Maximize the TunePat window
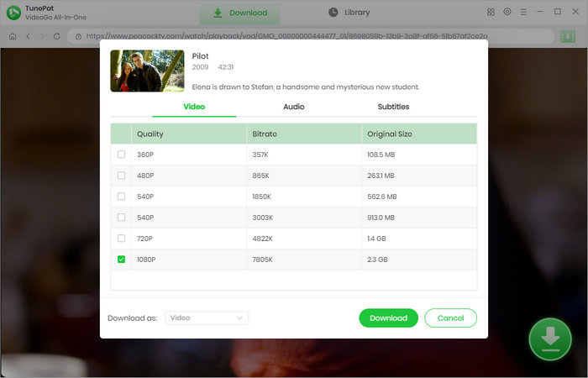 coord(558,12)
